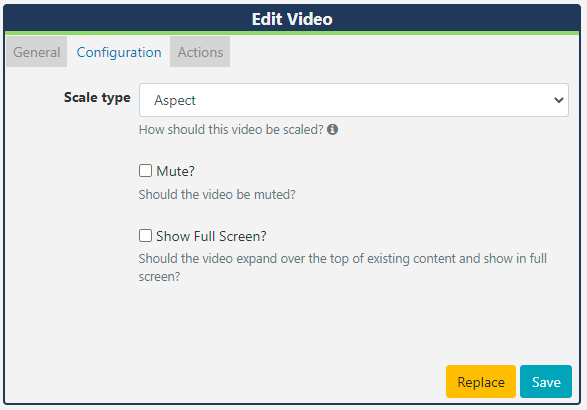Enable the Mute? checkbox
Image resolution: width=587 pixels, height=410 pixels.
click(x=145, y=171)
